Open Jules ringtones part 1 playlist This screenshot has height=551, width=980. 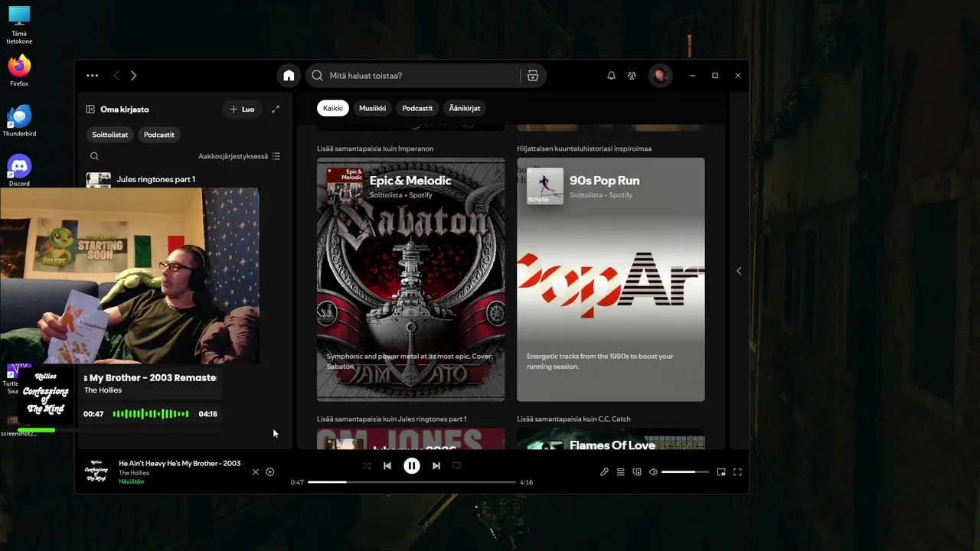coord(184,180)
